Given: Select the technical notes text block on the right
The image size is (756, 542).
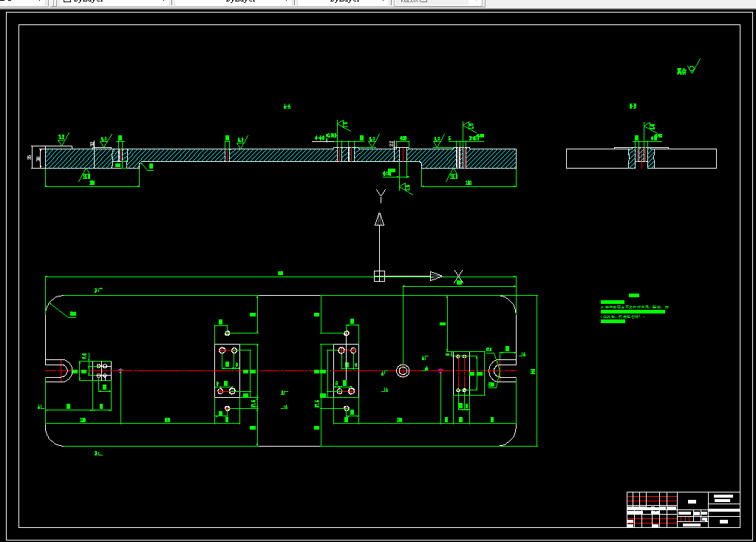Looking at the screenshot, I should (635, 308).
